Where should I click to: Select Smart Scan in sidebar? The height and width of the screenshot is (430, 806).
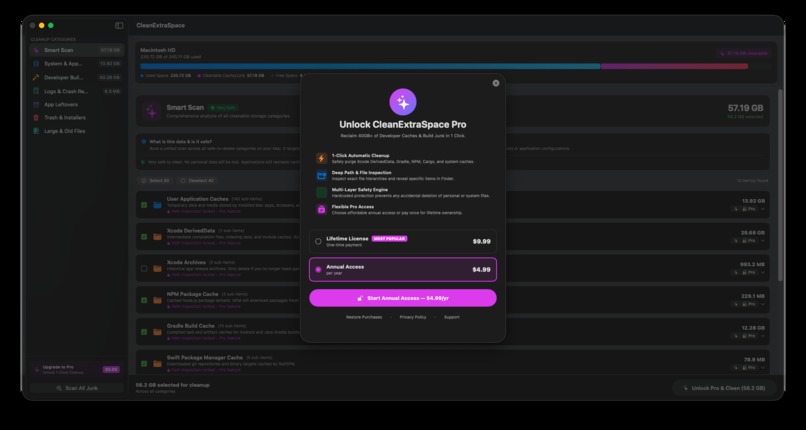(77, 50)
